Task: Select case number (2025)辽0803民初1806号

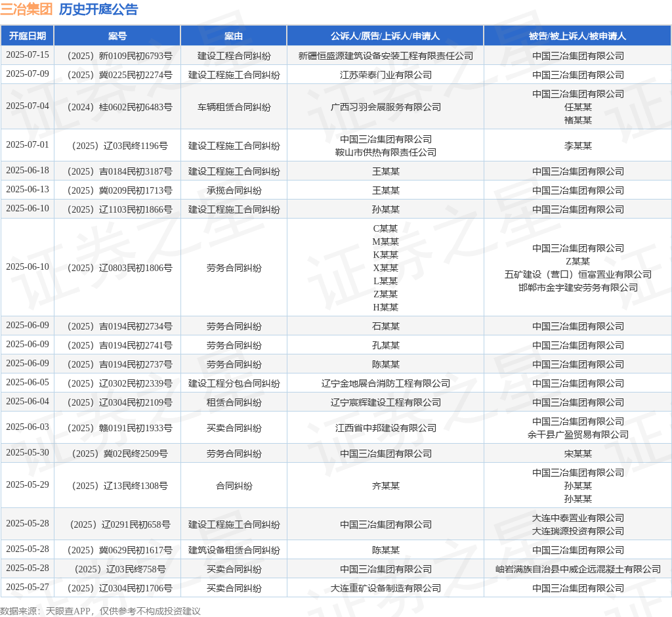Action: [x=117, y=268]
